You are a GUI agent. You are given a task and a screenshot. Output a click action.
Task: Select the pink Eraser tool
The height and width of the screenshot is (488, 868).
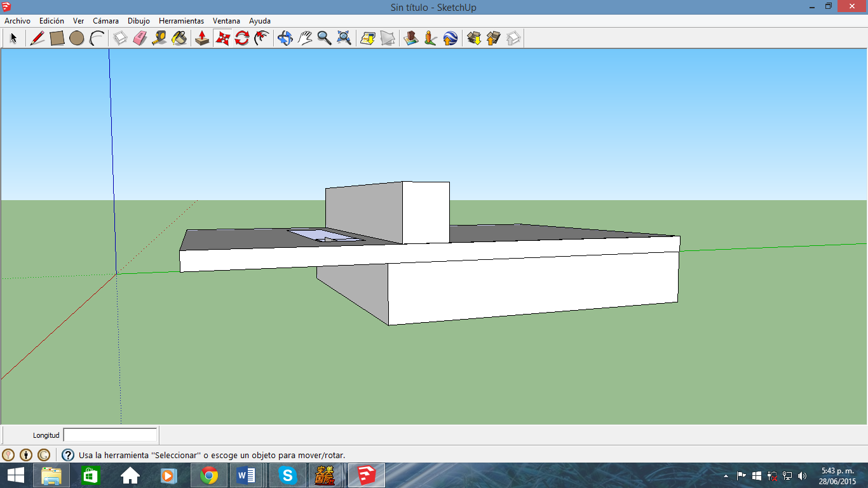[140, 38]
